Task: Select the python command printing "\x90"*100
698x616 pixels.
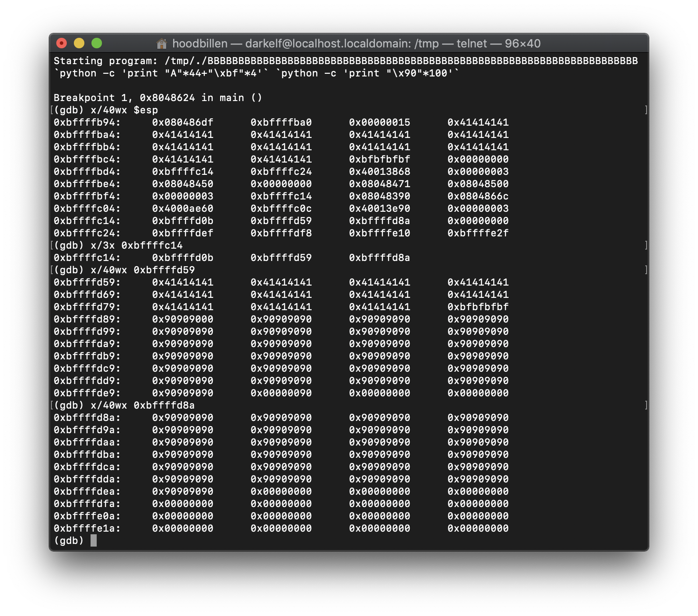Action: coord(367,73)
